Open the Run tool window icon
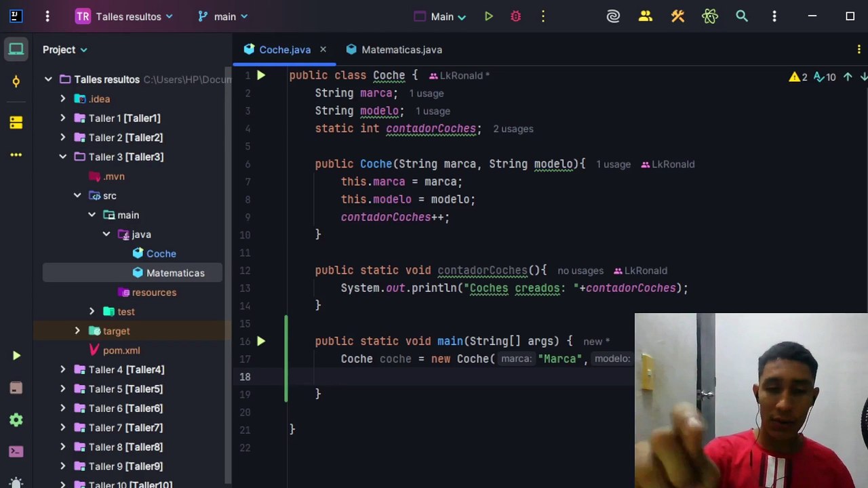 point(16,356)
